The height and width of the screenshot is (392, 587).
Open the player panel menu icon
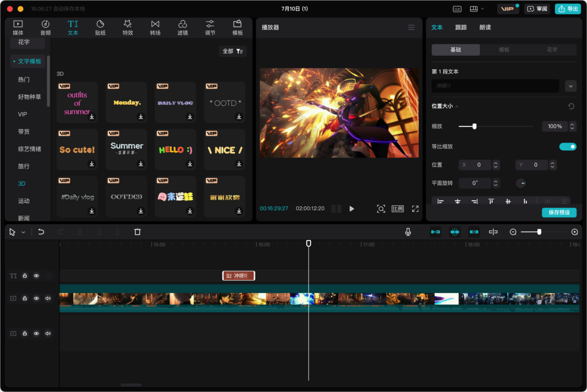411,27
